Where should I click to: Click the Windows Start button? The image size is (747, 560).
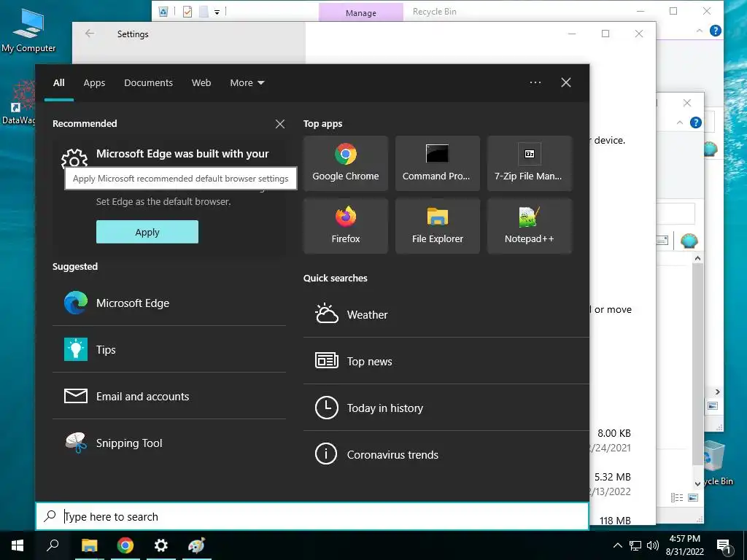coord(18,545)
